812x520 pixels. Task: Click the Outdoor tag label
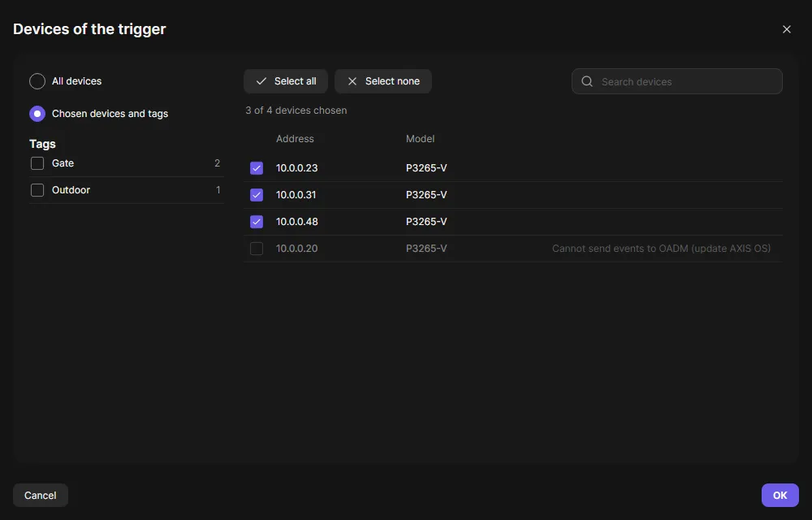tap(71, 190)
